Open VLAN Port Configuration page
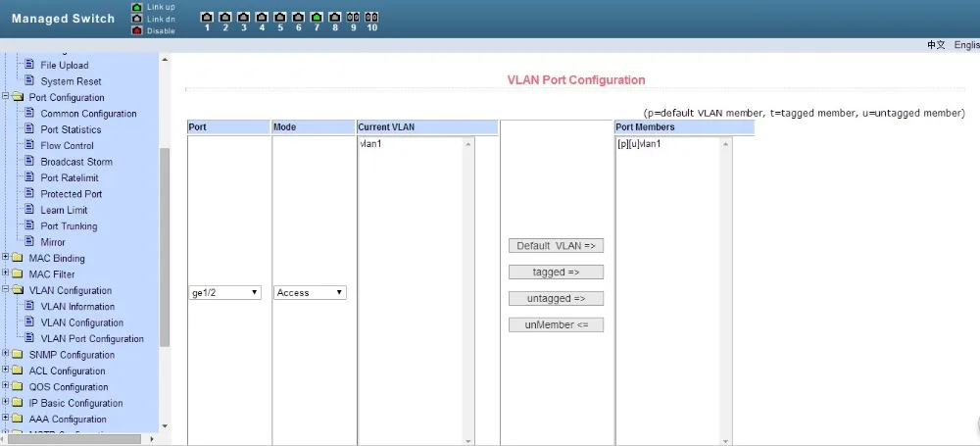This screenshot has height=446, width=980. click(x=92, y=338)
